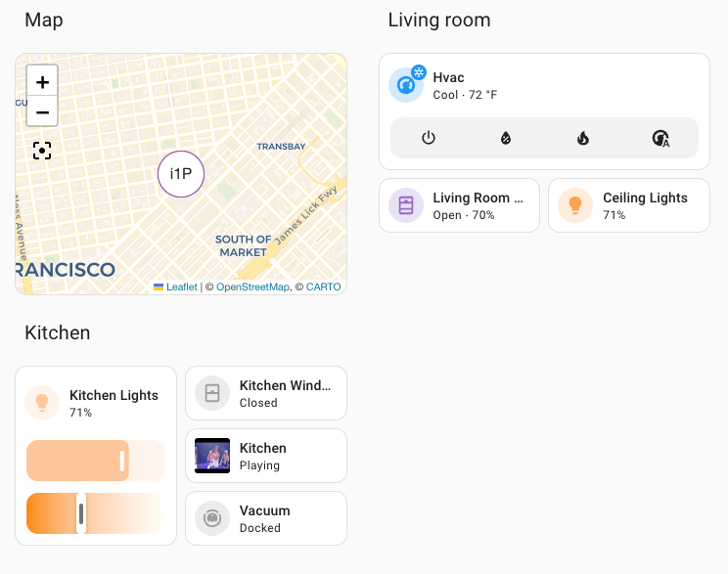Click the Kitchen Window cover icon
728x574 pixels.
pos(212,393)
